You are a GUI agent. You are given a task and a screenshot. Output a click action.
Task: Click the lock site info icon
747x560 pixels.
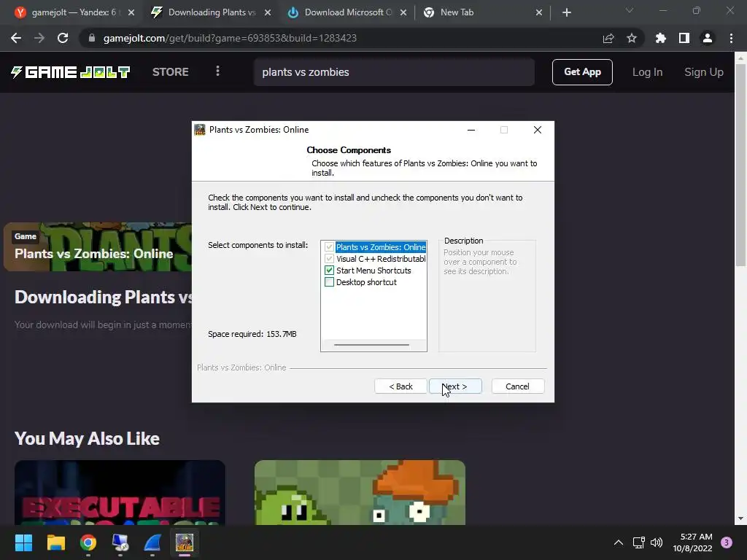click(x=92, y=38)
